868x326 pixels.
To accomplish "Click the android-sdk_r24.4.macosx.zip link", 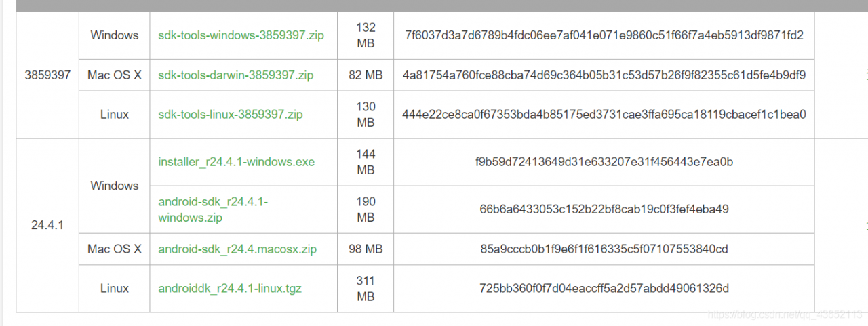I will point(237,249).
